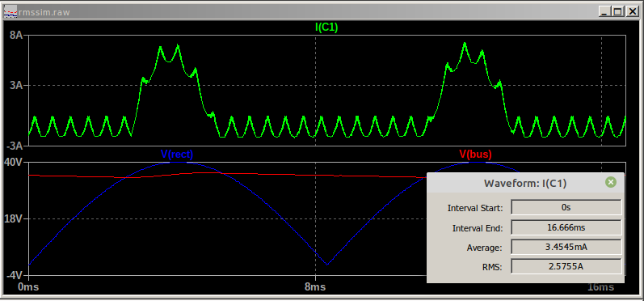
Task: Minimize the rmssim.raw window
Action: click(x=604, y=11)
